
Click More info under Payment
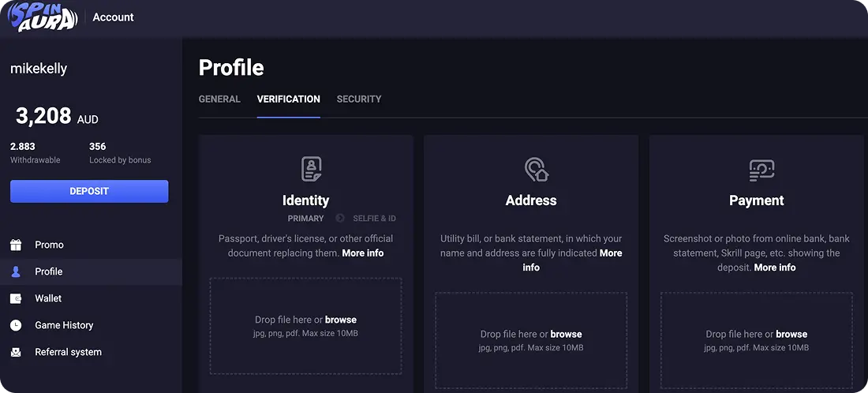pyautogui.click(x=774, y=268)
